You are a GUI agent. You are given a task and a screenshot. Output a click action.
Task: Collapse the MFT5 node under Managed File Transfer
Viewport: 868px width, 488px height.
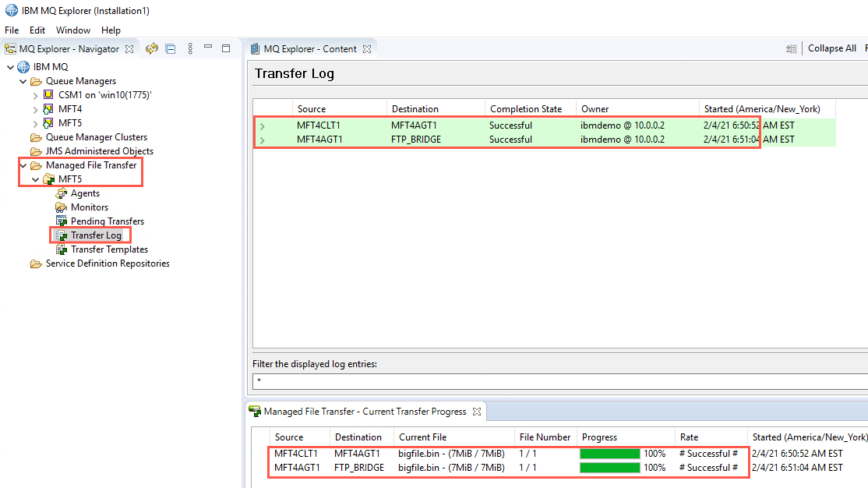coord(35,179)
